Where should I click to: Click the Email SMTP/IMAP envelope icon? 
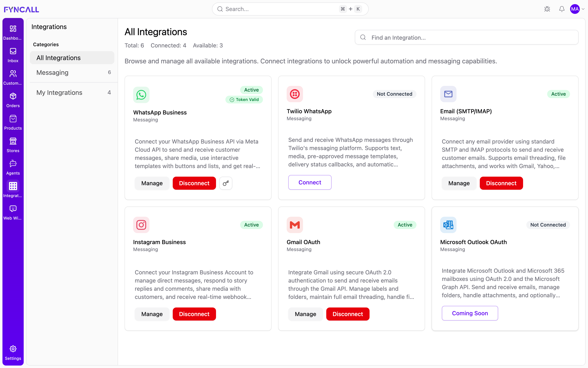click(x=448, y=94)
